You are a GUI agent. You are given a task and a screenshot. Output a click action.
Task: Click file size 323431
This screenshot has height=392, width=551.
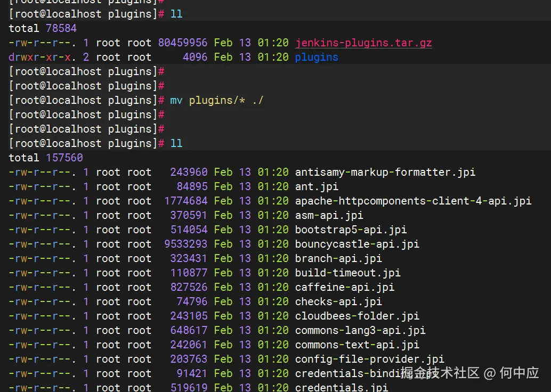189,258
